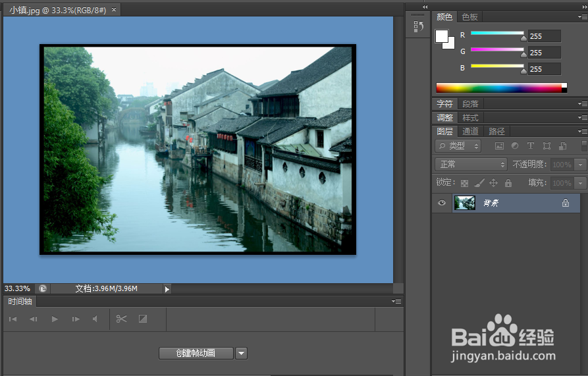Click the B channel slider handle
The width and height of the screenshot is (588, 376).
pyautogui.click(x=523, y=71)
